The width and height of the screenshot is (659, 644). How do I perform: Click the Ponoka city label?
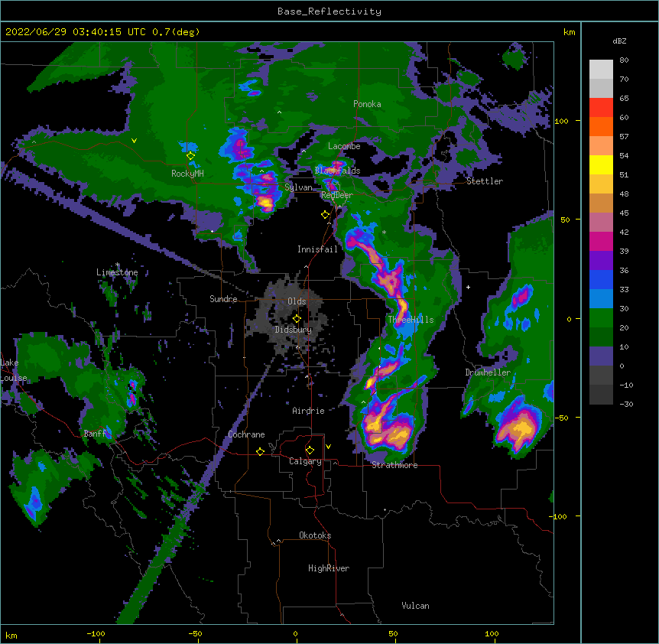coord(367,104)
